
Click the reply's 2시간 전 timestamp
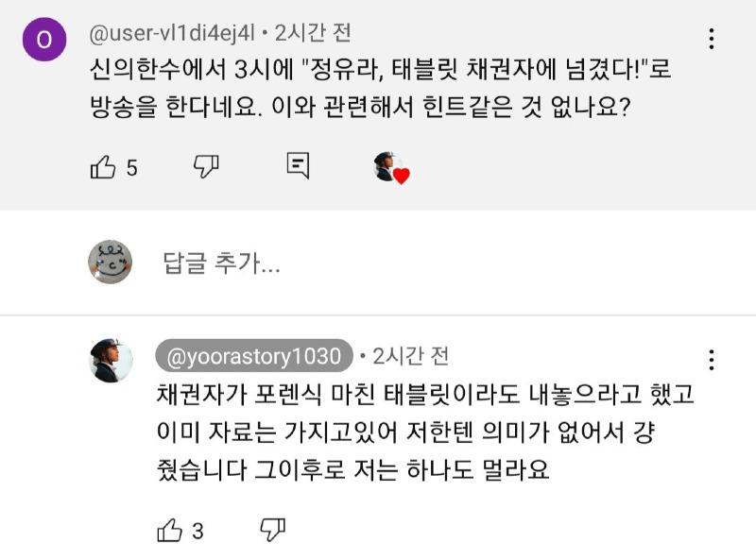pos(411,356)
